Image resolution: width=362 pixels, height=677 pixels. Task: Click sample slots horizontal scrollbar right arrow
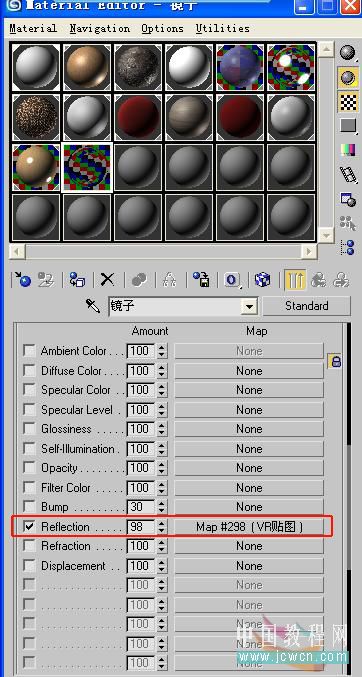pyautogui.click(x=309, y=251)
